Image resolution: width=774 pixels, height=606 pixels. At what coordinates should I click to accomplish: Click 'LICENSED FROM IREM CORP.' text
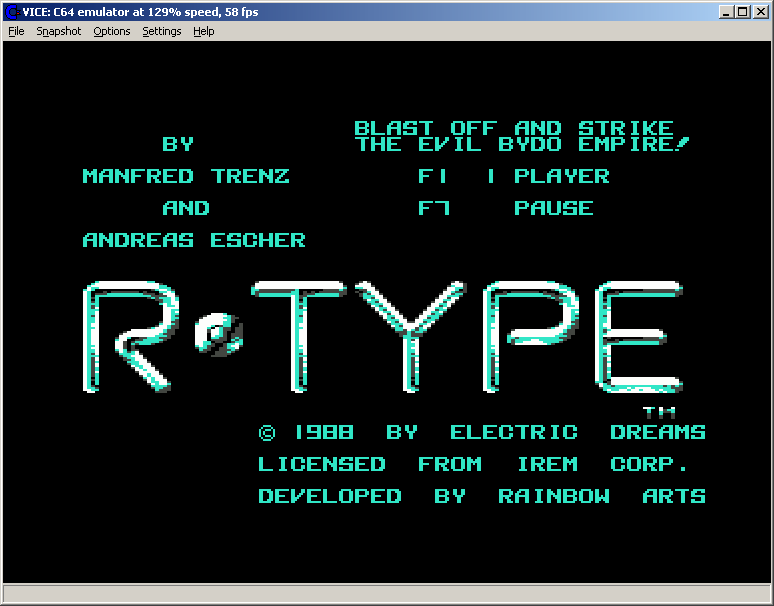pos(473,464)
